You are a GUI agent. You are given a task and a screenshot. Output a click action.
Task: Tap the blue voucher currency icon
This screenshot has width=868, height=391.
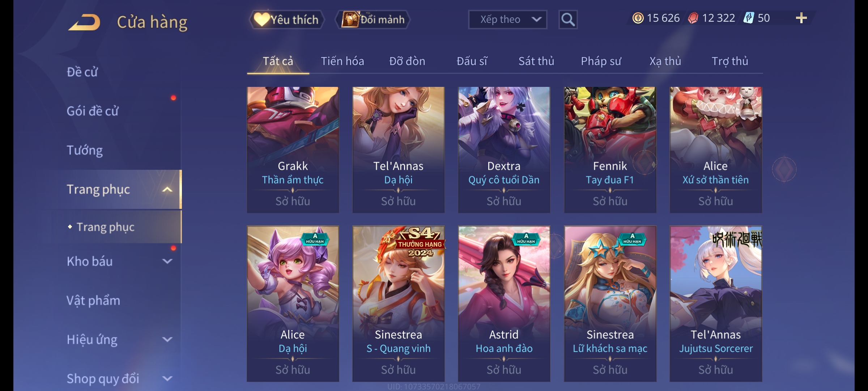coord(749,18)
